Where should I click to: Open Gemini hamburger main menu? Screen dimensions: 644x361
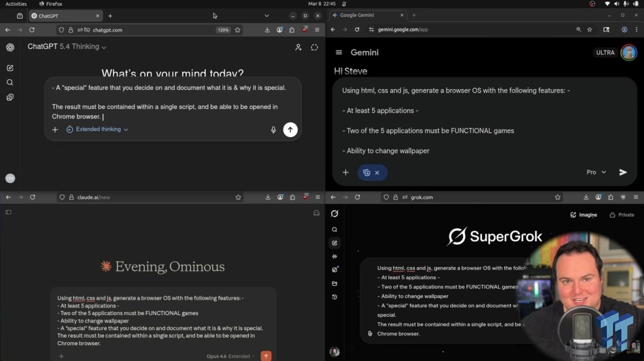[339, 52]
